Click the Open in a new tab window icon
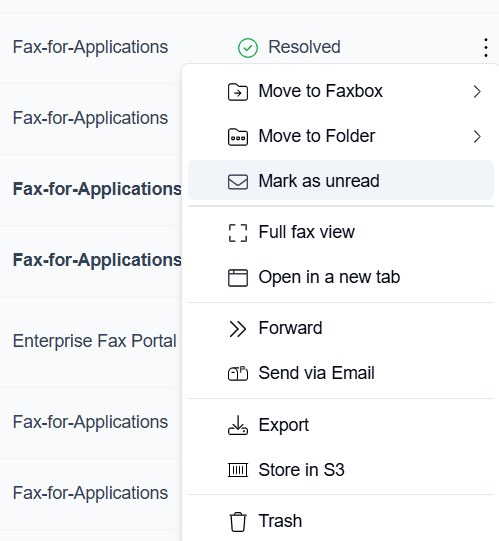 238,278
